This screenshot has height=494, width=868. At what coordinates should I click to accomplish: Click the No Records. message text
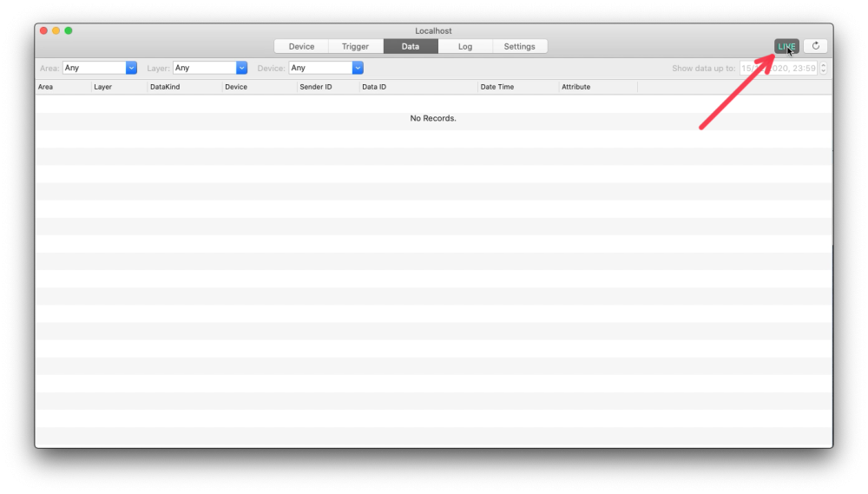pyautogui.click(x=433, y=119)
